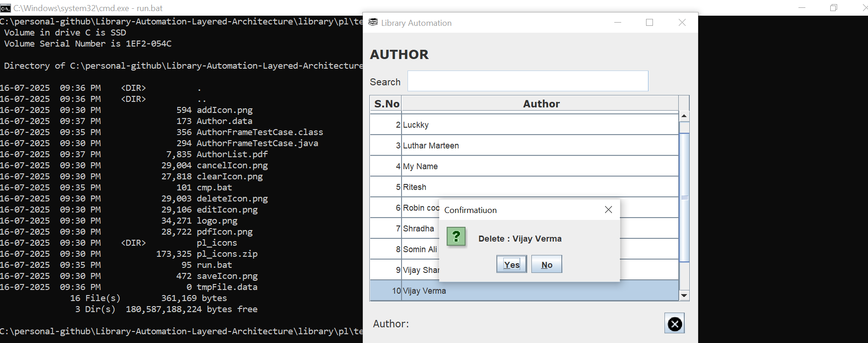
Task: Click the cmd.exe icon in the title bar
Action: click(6, 8)
